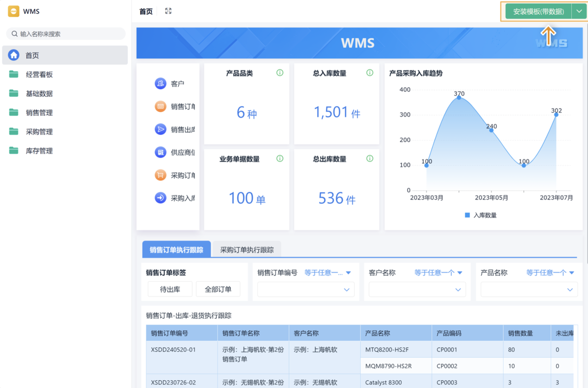Click the 客户名称 column header
This screenshot has width=588, height=388.
(325, 333)
